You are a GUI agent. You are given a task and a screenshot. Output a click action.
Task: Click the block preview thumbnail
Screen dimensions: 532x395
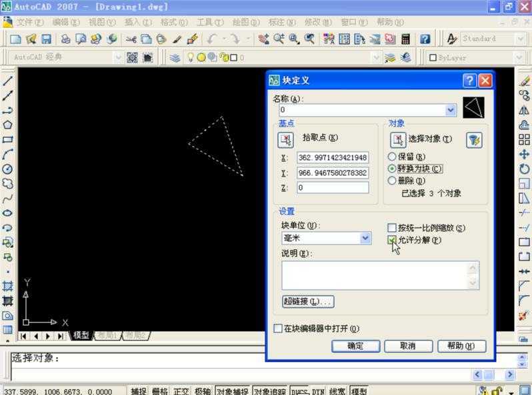473,107
